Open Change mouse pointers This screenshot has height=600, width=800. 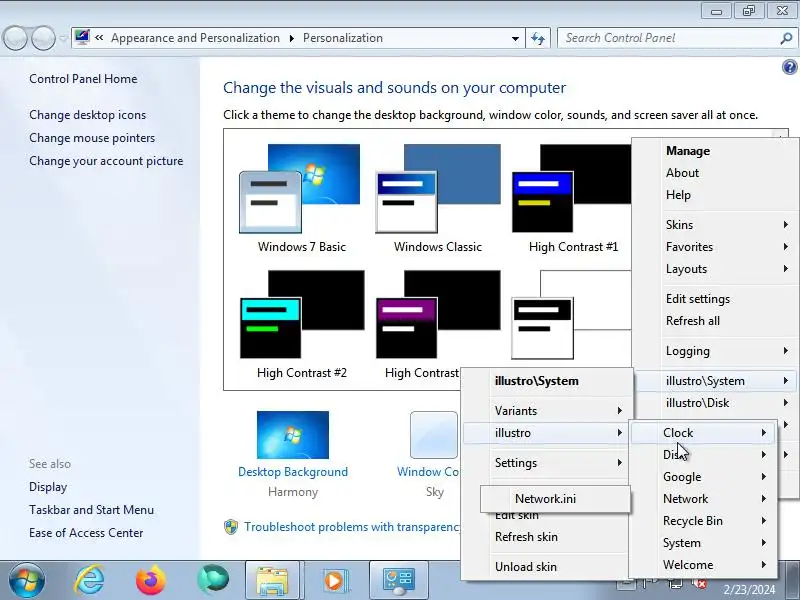pos(92,138)
